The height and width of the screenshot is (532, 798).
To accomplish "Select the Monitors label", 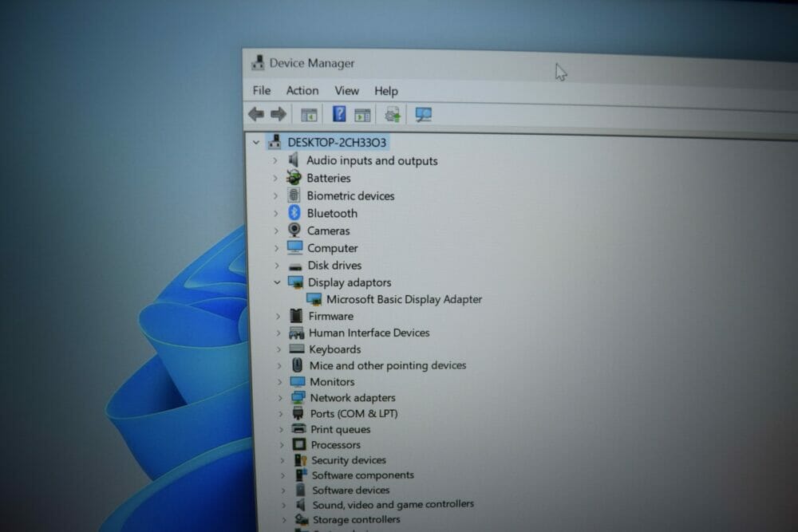I will [332, 381].
